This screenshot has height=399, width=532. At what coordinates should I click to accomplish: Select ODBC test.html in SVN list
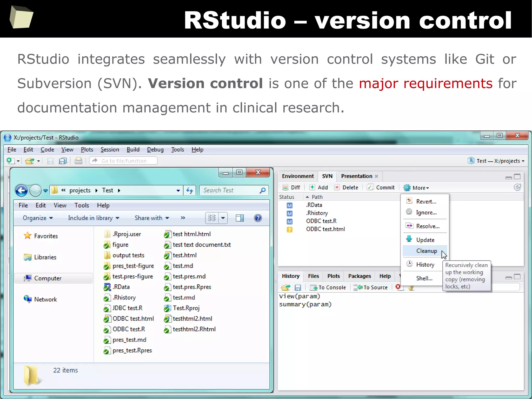click(325, 229)
